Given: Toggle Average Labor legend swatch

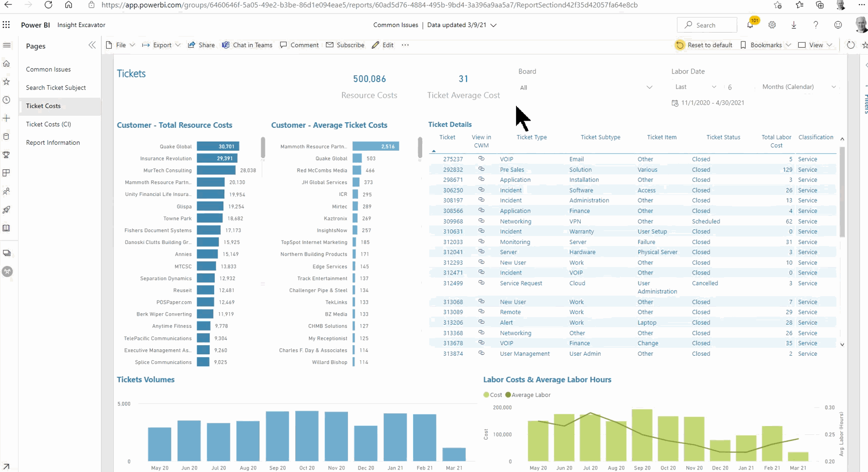Looking at the screenshot, I should point(508,395).
